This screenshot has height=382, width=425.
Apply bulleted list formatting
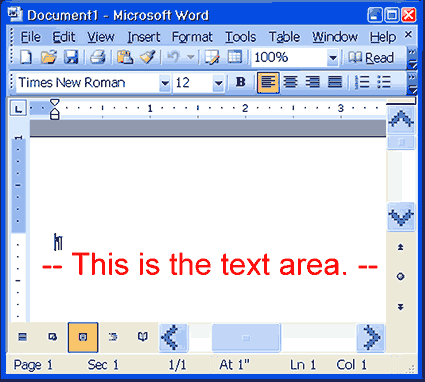(384, 82)
